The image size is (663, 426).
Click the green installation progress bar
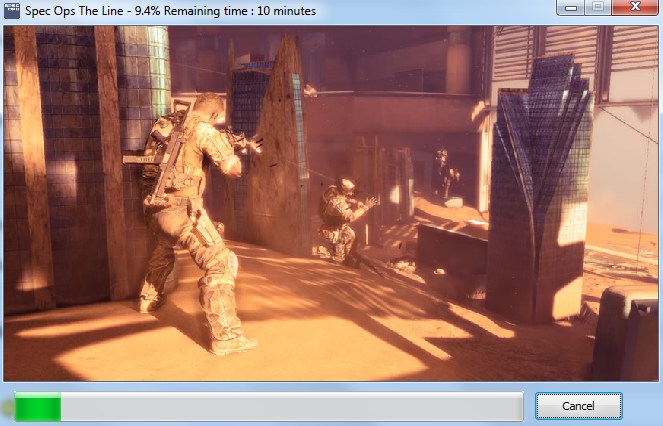click(269, 406)
